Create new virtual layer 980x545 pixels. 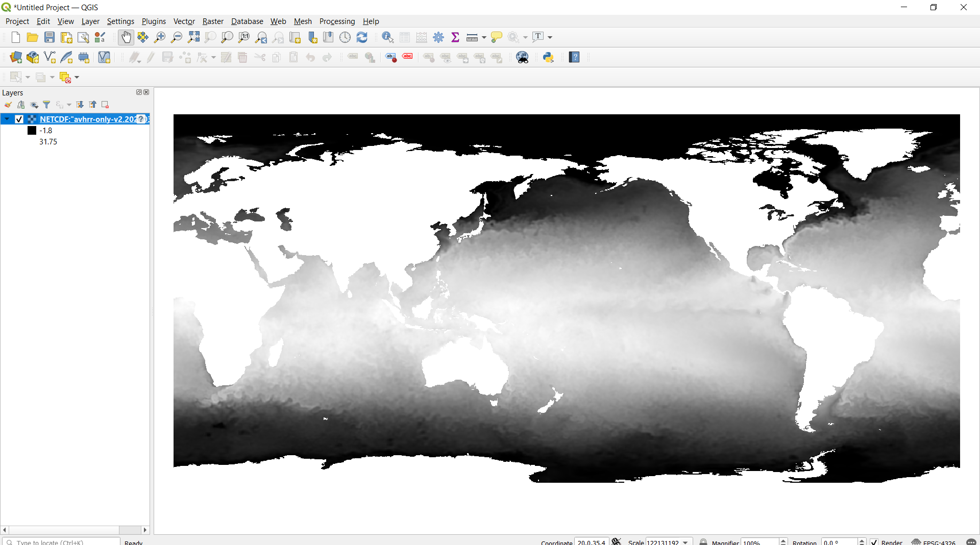(104, 57)
